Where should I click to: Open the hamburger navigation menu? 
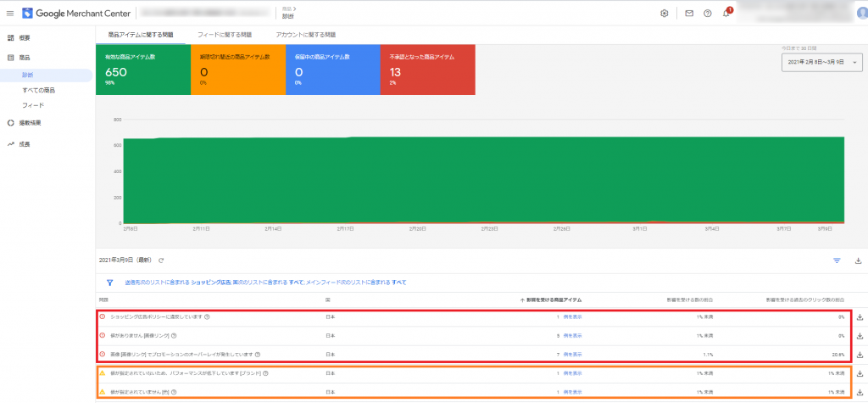[9, 14]
